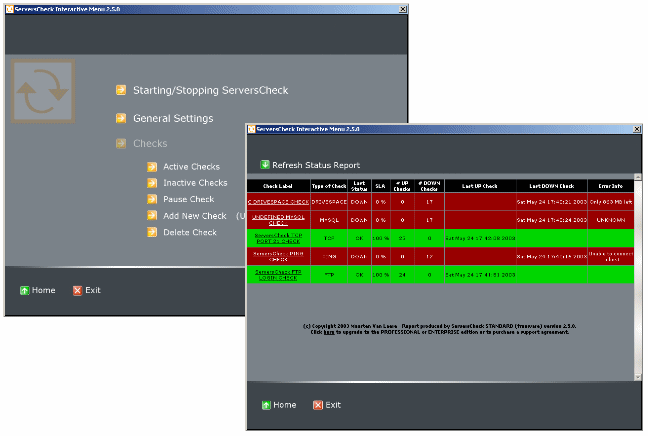Viewport: 648px width, 436px height.
Task: Click the arrow icon beside Add New Check
Action: coord(152,216)
